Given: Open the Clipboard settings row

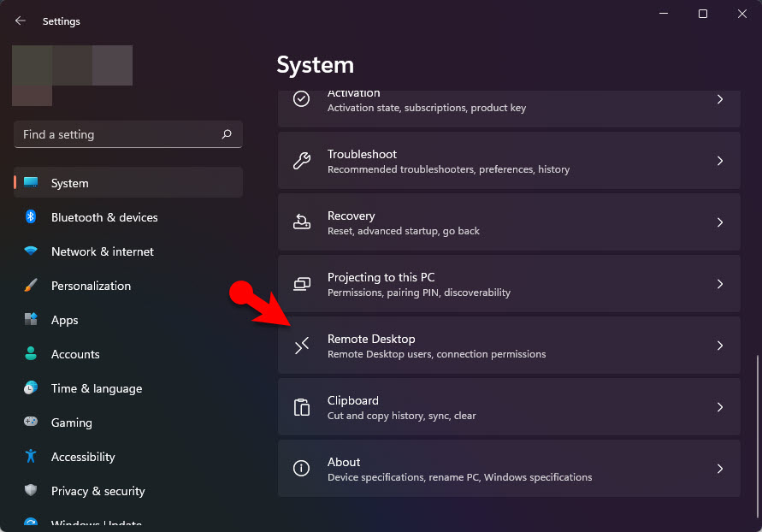Looking at the screenshot, I should coord(509,407).
